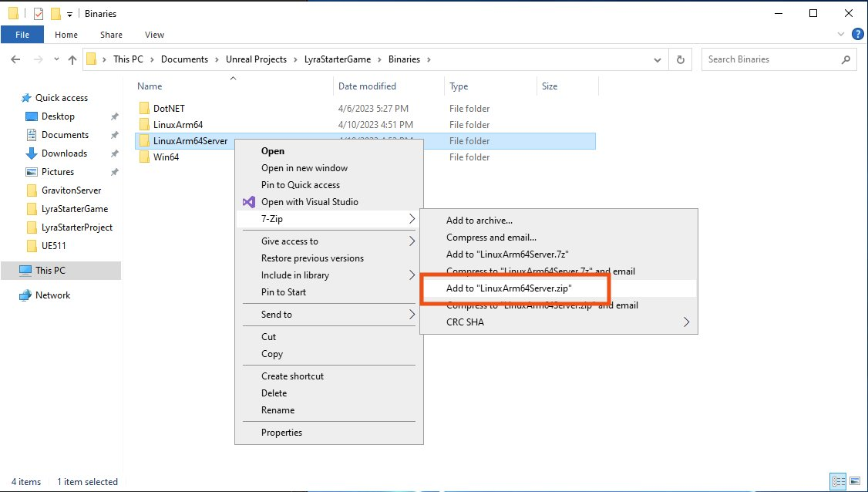Click the Properties quick access toolbar icon
Screen dimensions: 868x492
click(39, 14)
